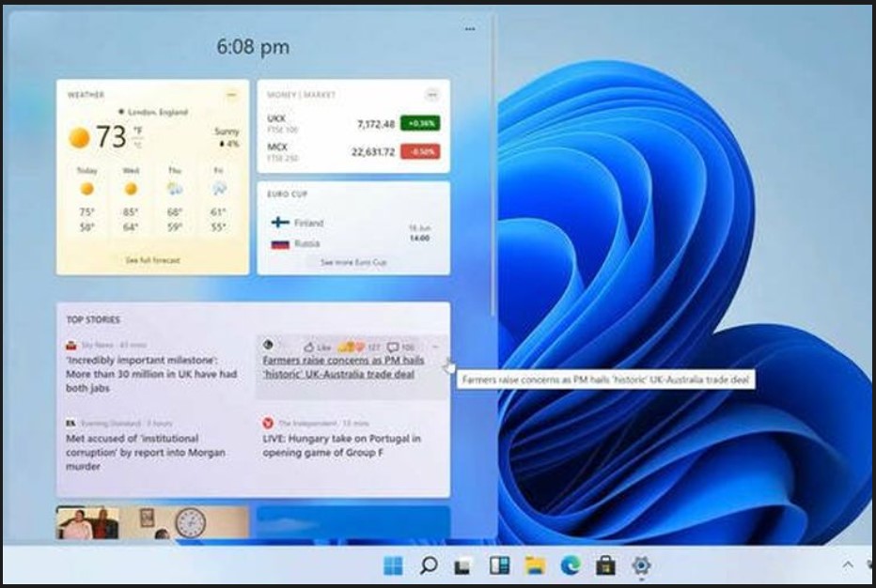Select Wed forecast sun icon
The width and height of the screenshot is (876, 588).
(131, 190)
